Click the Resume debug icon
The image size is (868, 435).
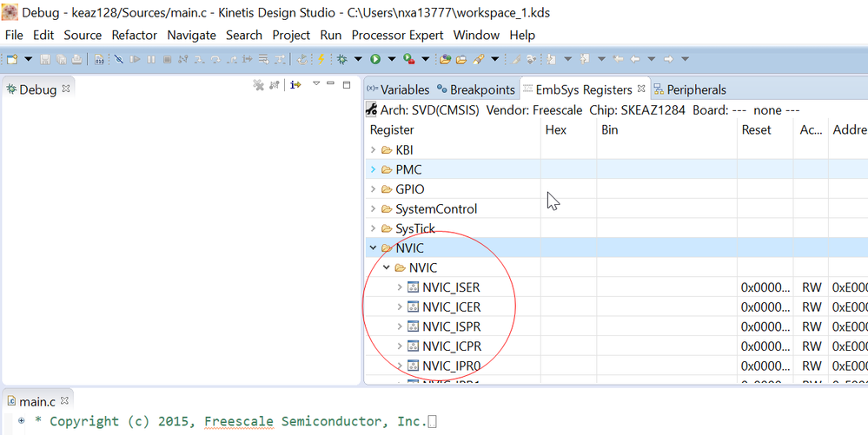pyautogui.click(x=135, y=59)
